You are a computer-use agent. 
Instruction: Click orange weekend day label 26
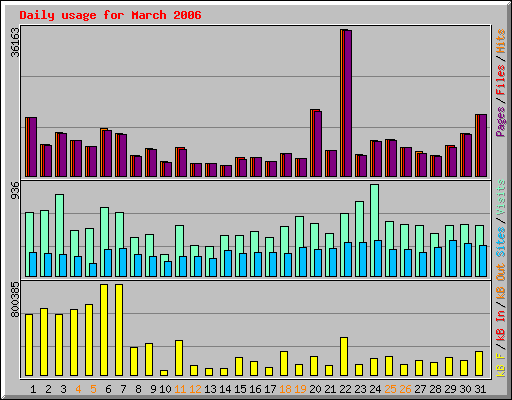pyautogui.click(x=405, y=389)
